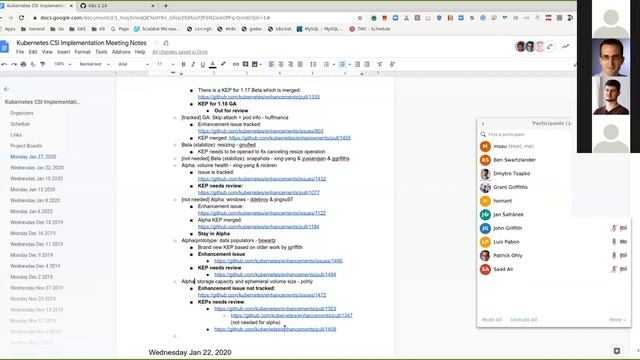Open the zoom level dropdown
This screenshot has width=640, height=360.
[62, 64]
